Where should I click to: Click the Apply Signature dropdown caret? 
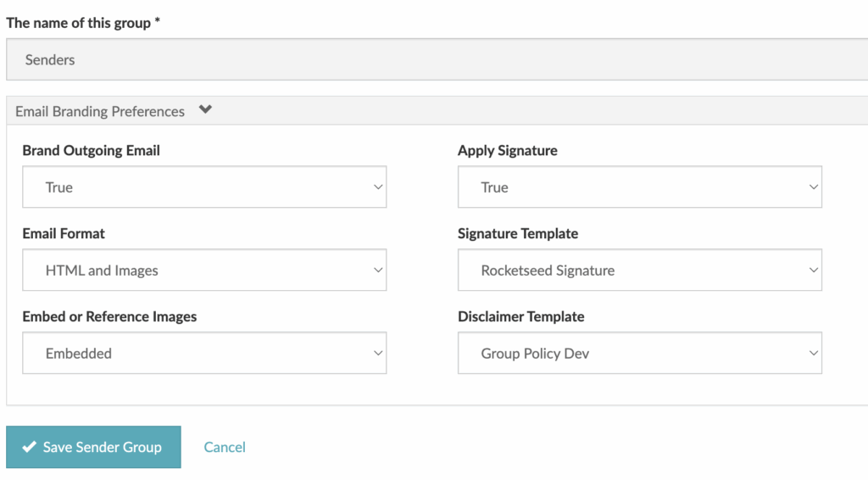[813, 187]
